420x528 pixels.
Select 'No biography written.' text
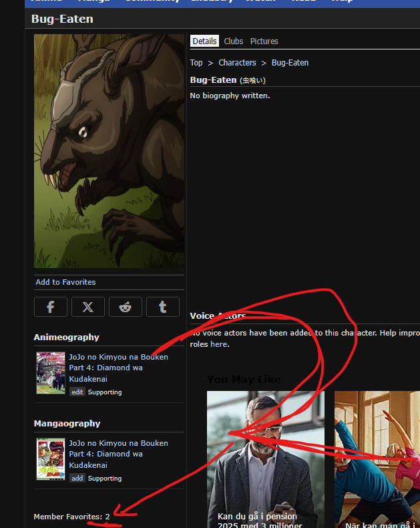pos(230,96)
